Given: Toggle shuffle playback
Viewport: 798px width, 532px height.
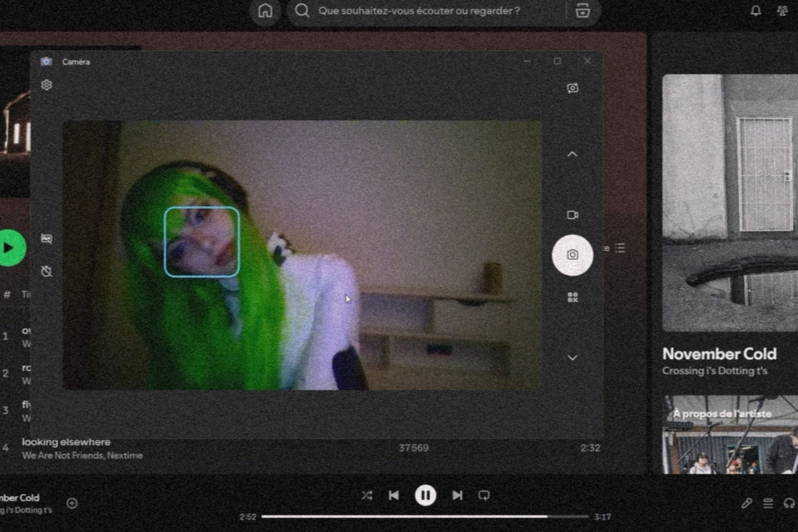Looking at the screenshot, I should point(367,495).
